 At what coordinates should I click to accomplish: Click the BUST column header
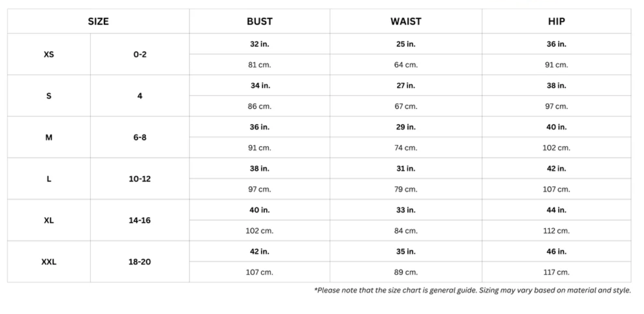point(259,21)
